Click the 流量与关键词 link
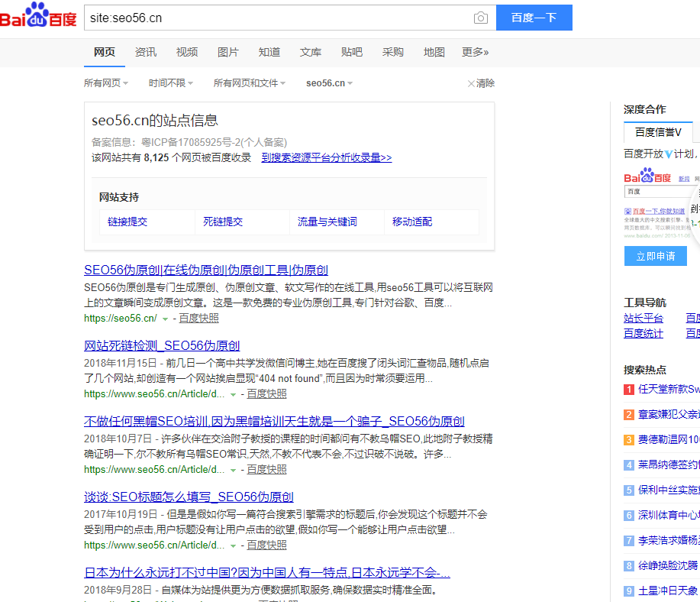This screenshot has width=700, height=602. click(x=327, y=222)
